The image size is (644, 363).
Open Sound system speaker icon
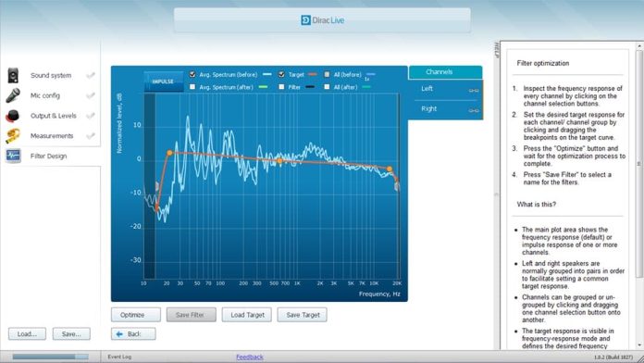(13, 75)
